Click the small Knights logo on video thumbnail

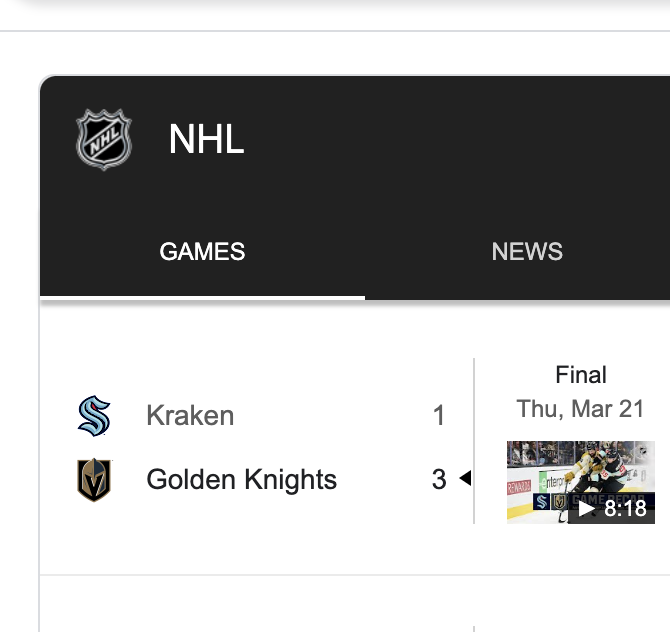click(x=559, y=502)
